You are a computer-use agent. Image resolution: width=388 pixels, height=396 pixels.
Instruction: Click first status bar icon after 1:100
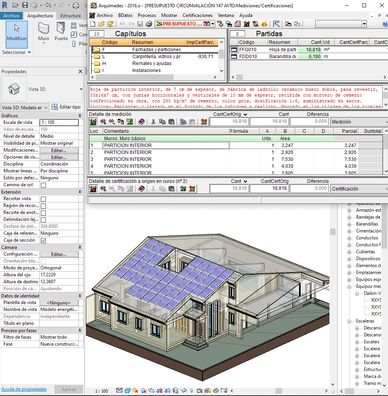[119, 390]
